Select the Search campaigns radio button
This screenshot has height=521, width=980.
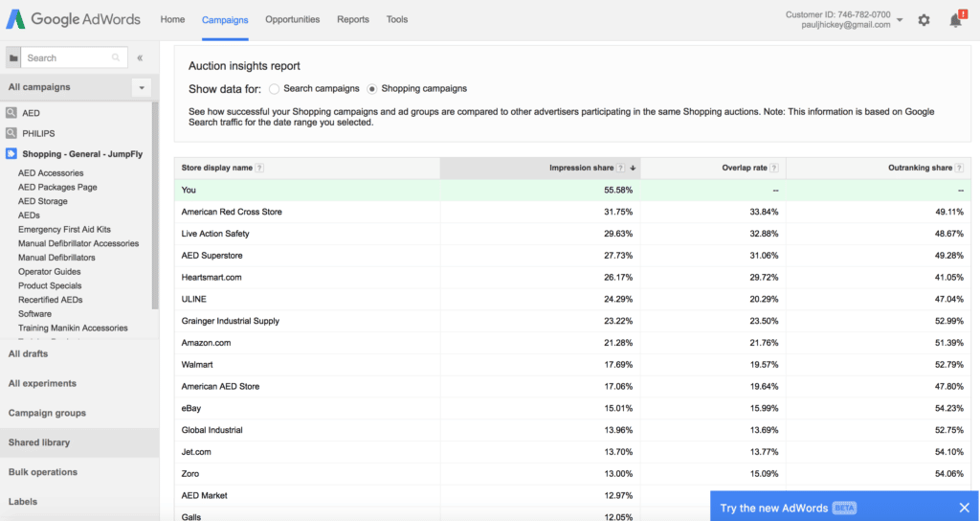[x=275, y=89]
